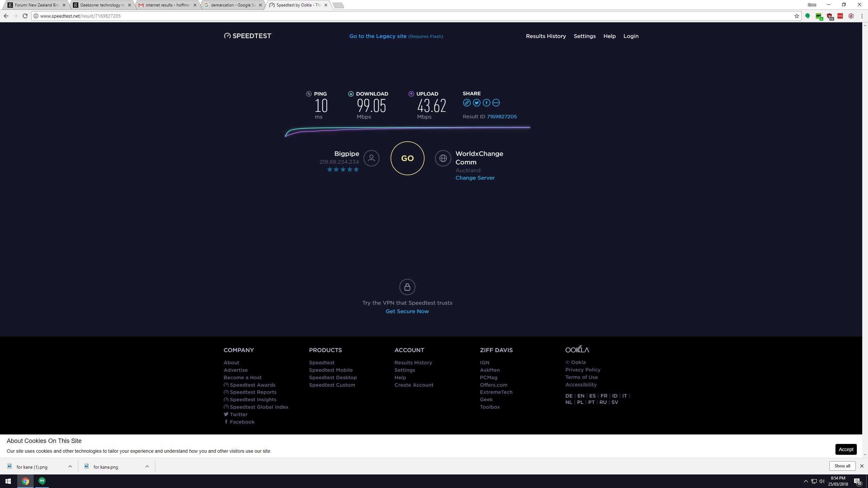Click Create Account in the footer
This screenshot has height=488, width=868.
coord(414,385)
